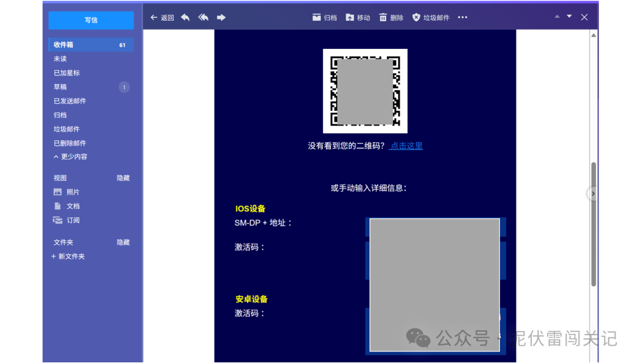The width and height of the screenshot is (638, 364).
Task: Click the scrollbar up arrow
Action: tap(594, 35)
